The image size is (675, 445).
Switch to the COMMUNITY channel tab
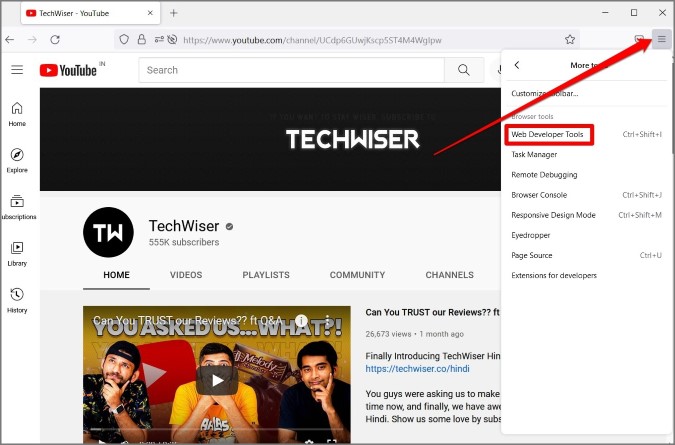pos(357,275)
